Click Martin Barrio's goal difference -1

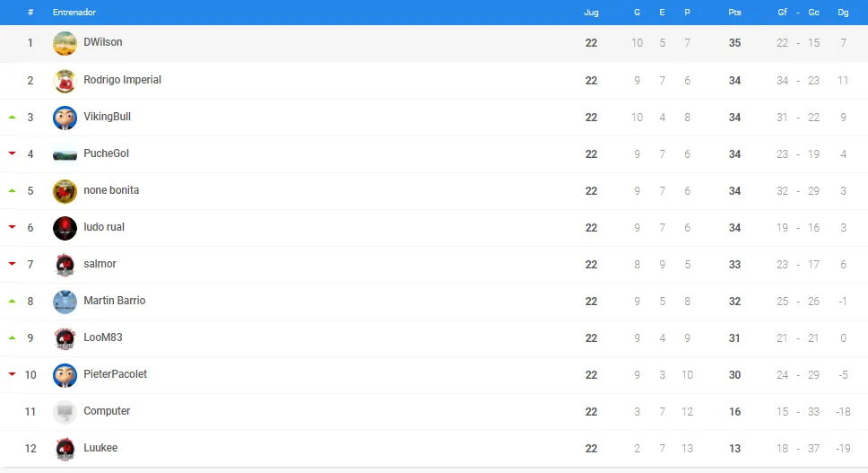(843, 302)
